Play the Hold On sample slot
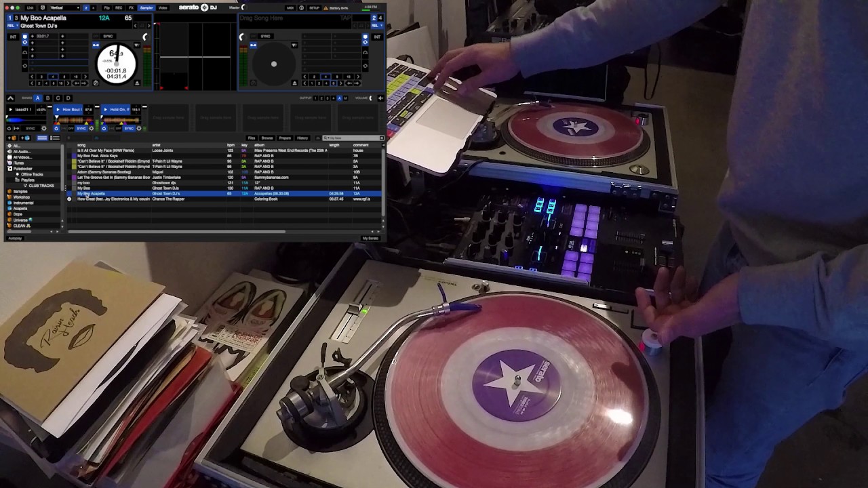Image resolution: width=868 pixels, height=488 pixels. [x=105, y=110]
